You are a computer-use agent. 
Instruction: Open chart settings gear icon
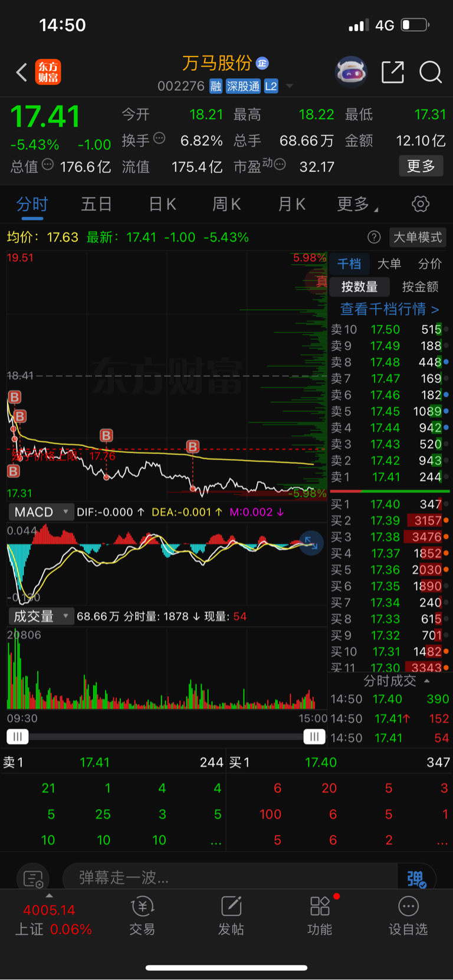[421, 204]
